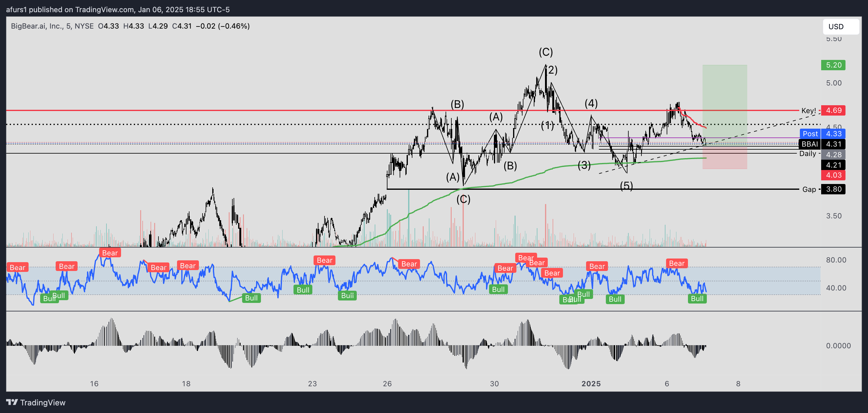Select the (2) wave label near the peak
The width and height of the screenshot is (868, 413).
tap(551, 70)
